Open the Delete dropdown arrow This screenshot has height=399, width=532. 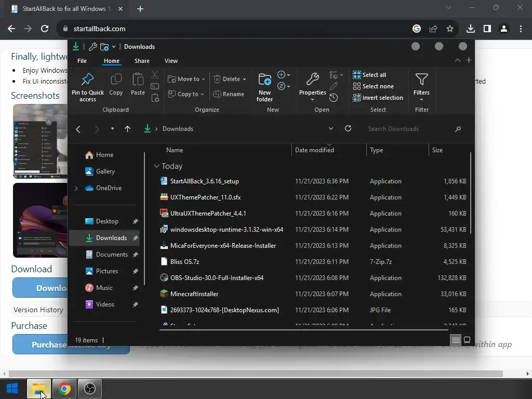coord(244,79)
